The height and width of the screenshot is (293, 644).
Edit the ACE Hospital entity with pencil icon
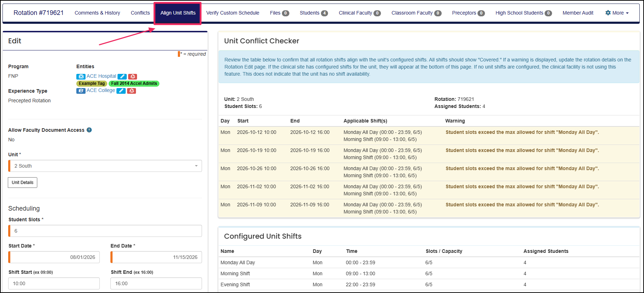(x=122, y=76)
